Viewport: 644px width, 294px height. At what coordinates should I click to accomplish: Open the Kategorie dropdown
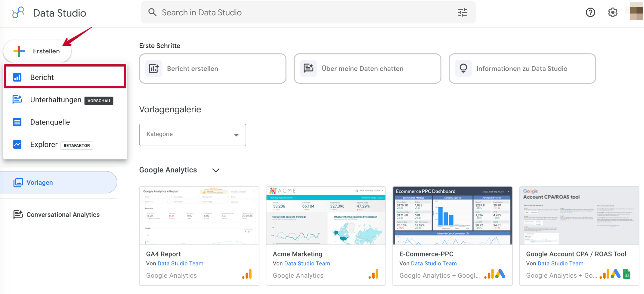pyautogui.click(x=192, y=135)
